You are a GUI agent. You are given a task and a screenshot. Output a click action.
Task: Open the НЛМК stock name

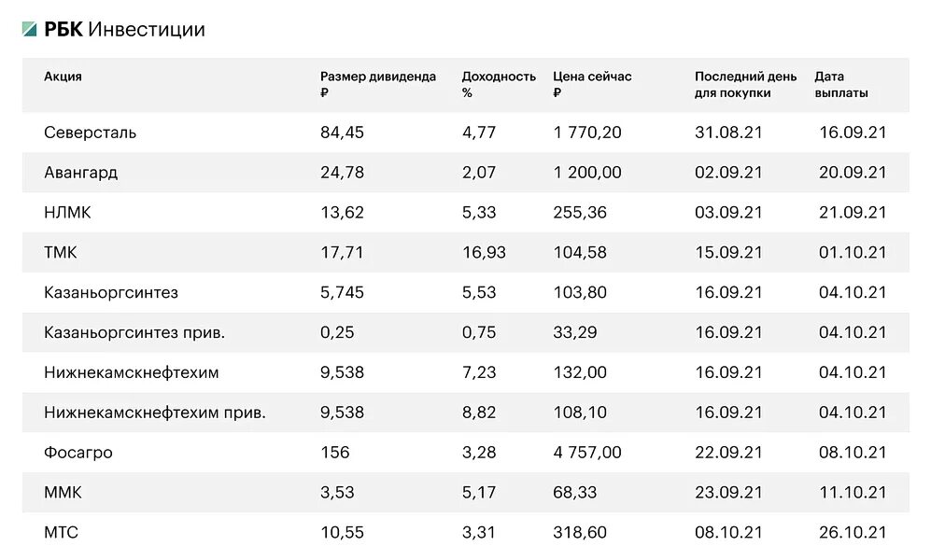pos(67,213)
